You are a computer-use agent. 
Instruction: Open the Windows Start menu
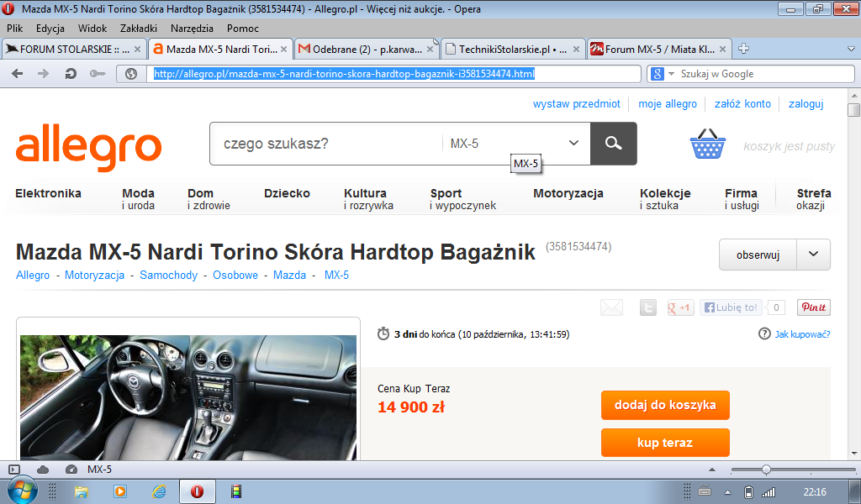22,491
